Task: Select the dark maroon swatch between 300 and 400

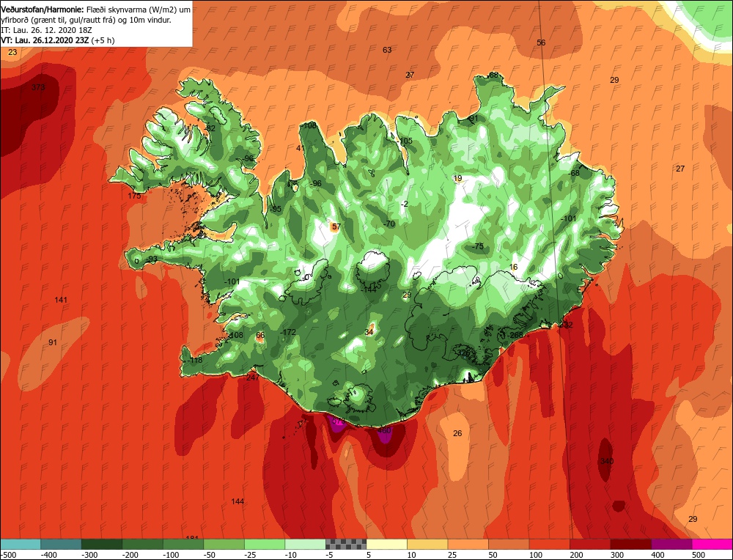Action: tap(630, 544)
